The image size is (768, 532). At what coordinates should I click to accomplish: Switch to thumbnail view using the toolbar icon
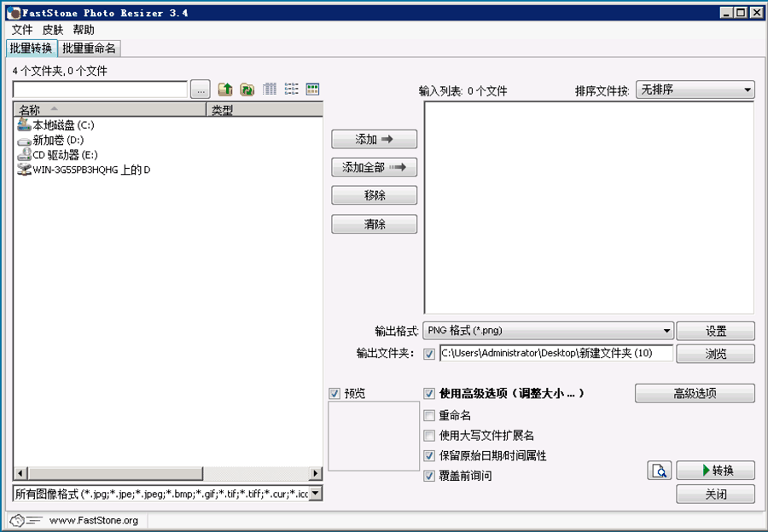click(x=312, y=89)
